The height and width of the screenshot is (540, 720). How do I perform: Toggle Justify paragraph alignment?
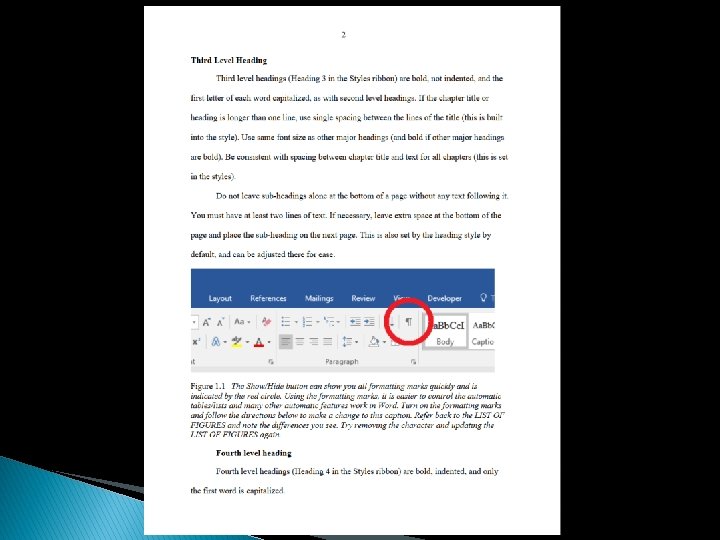click(327, 342)
